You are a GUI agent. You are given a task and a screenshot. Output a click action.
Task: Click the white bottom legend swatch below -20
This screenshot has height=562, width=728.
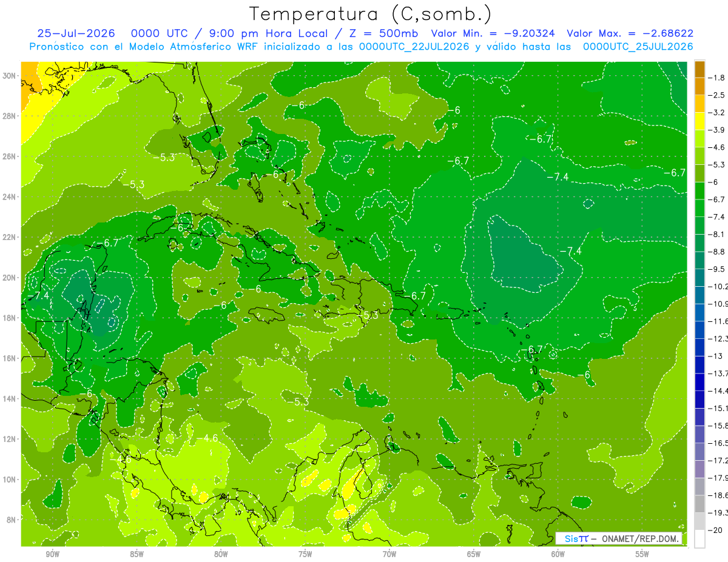[699, 539]
